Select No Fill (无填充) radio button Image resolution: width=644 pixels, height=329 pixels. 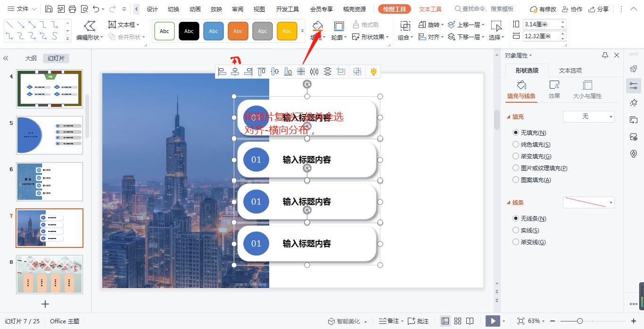tap(516, 133)
